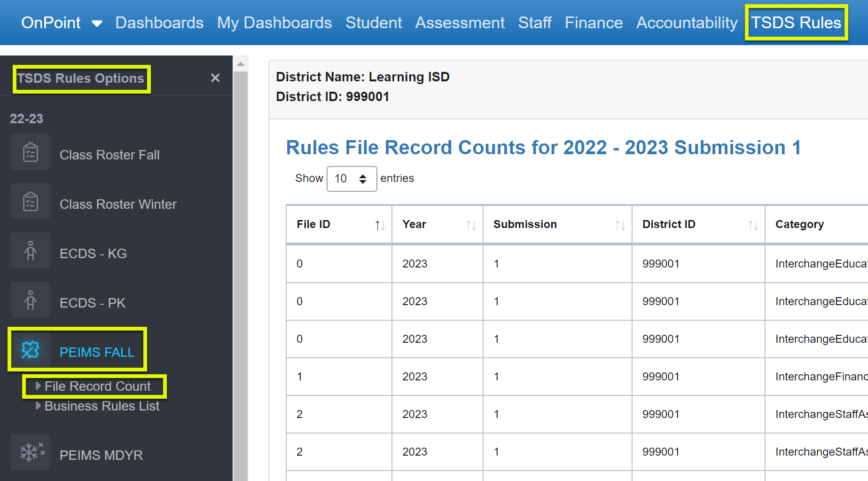This screenshot has height=481, width=868.
Task: Sort the Year column ascending
Action: (x=472, y=225)
